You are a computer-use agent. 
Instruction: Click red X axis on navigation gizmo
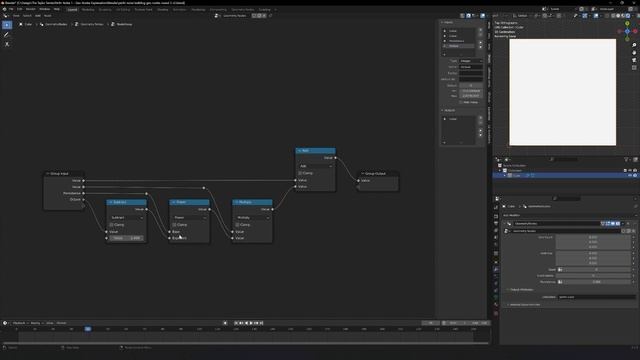click(635, 31)
